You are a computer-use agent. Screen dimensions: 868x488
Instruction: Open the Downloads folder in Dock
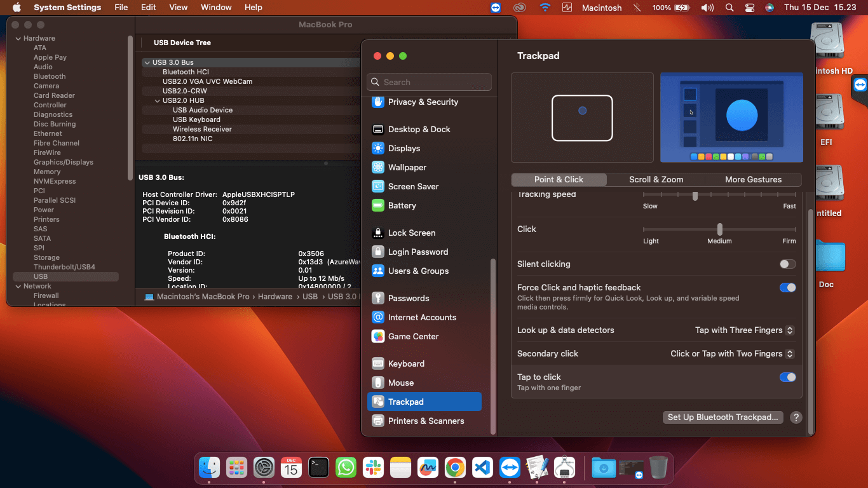click(603, 468)
